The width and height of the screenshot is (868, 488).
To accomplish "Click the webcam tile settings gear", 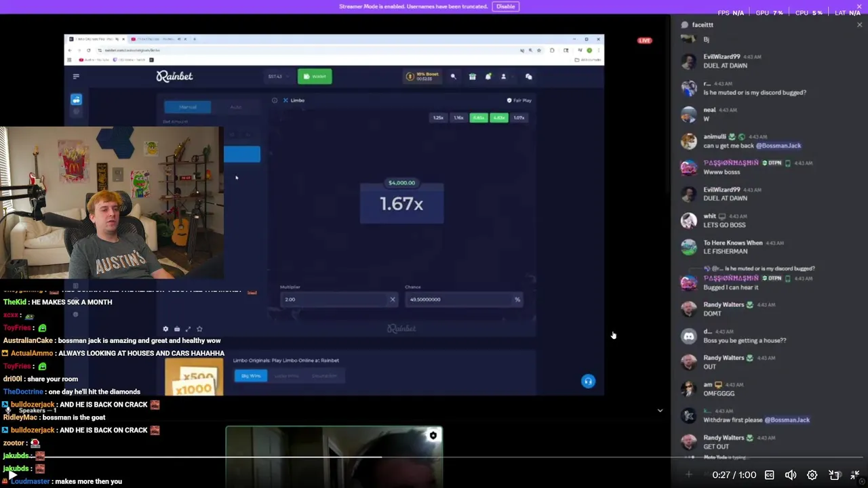I will pyautogui.click(x=433, y=435).
